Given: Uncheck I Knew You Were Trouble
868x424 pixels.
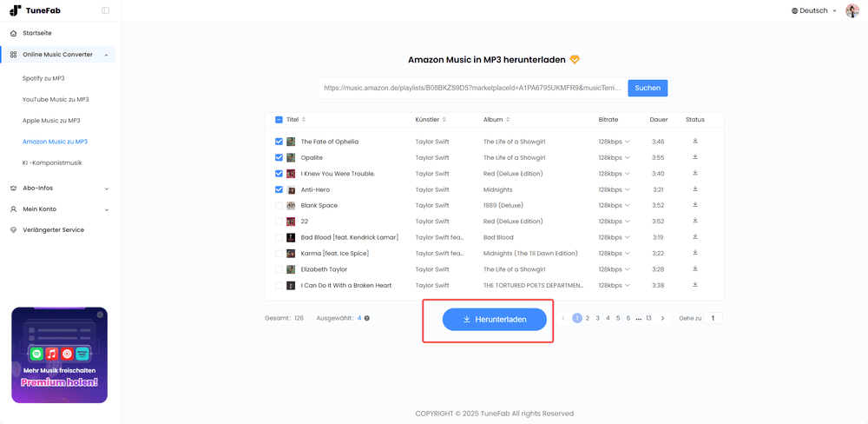Looking at the screenshot, I should (279, 174).
